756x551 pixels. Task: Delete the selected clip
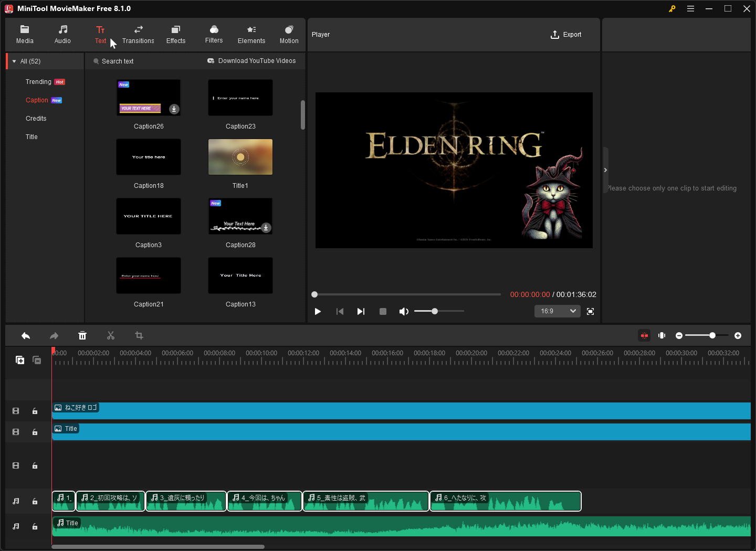pyautogui.click(x=82, y=335)
